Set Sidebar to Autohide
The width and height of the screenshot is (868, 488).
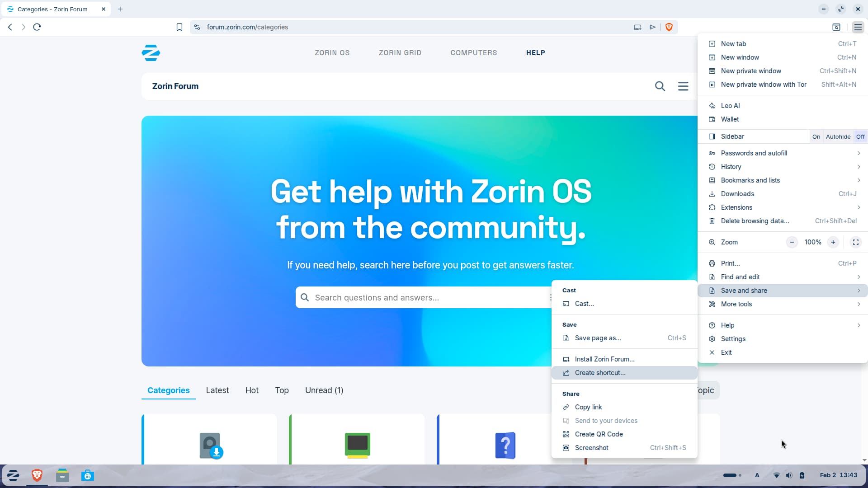[838, 136]
